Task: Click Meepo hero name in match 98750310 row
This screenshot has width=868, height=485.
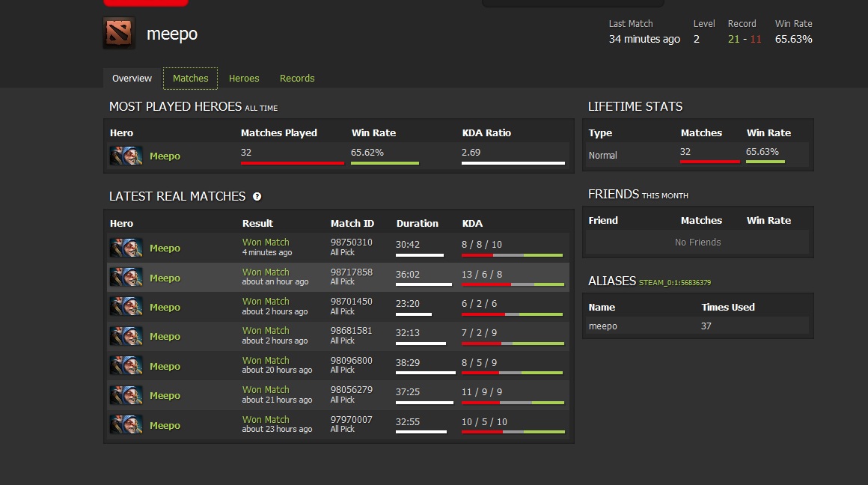Action: pos(165,248)
